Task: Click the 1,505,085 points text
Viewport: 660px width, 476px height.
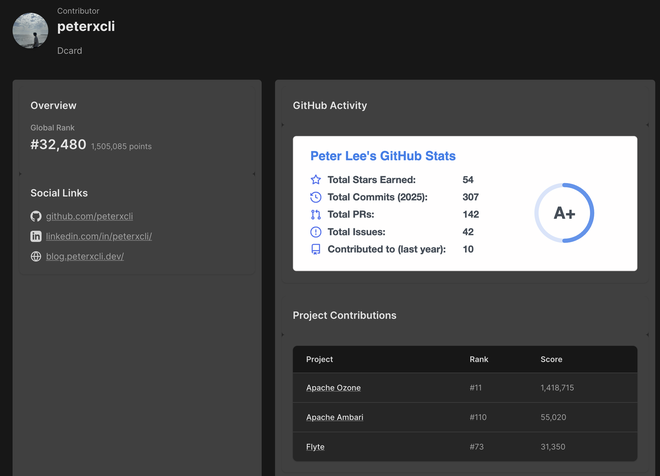Action: click(121, 146)
